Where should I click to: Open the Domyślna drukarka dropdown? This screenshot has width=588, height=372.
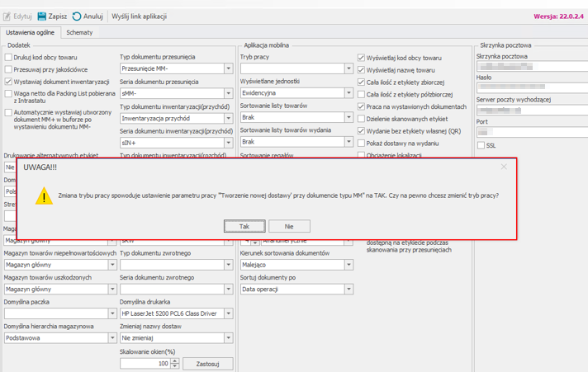click(x=229, y=314)
